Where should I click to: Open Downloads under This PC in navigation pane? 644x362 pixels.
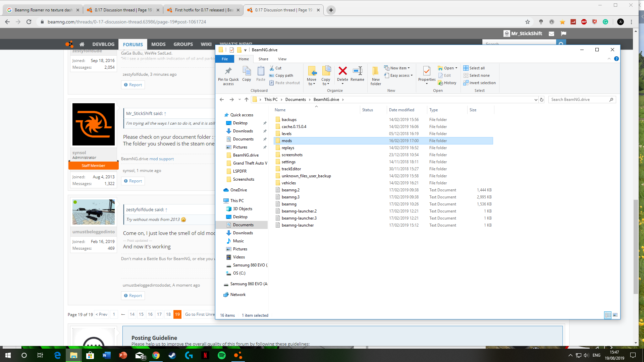pos(243,233)
